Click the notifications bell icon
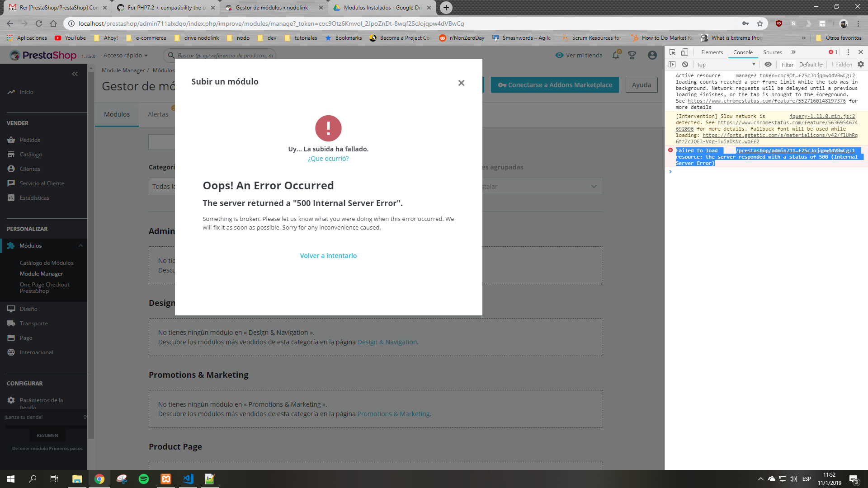The image size is (868, 488). click(616, 55)
